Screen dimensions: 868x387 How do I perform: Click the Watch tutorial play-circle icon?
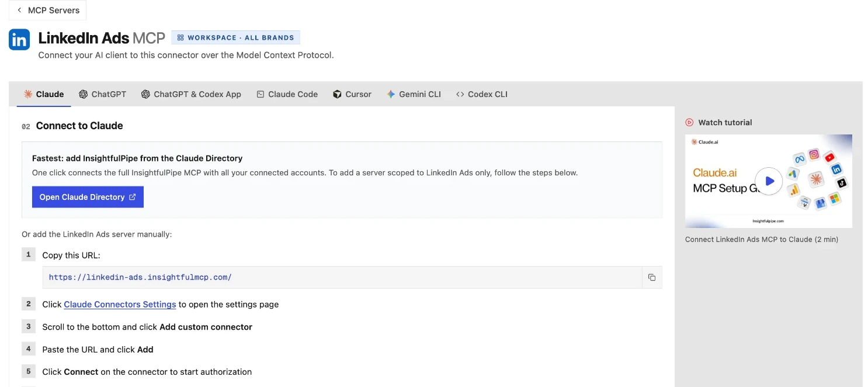point(689,122)
